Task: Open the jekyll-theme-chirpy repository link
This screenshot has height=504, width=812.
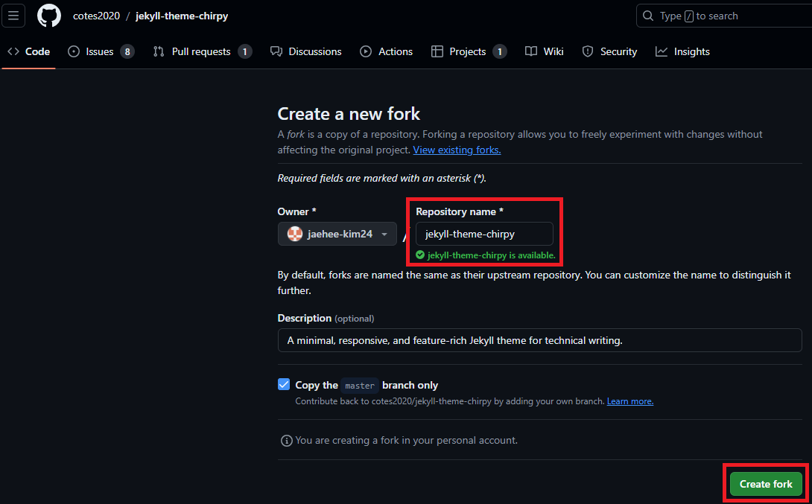Action: click(182, 16)
